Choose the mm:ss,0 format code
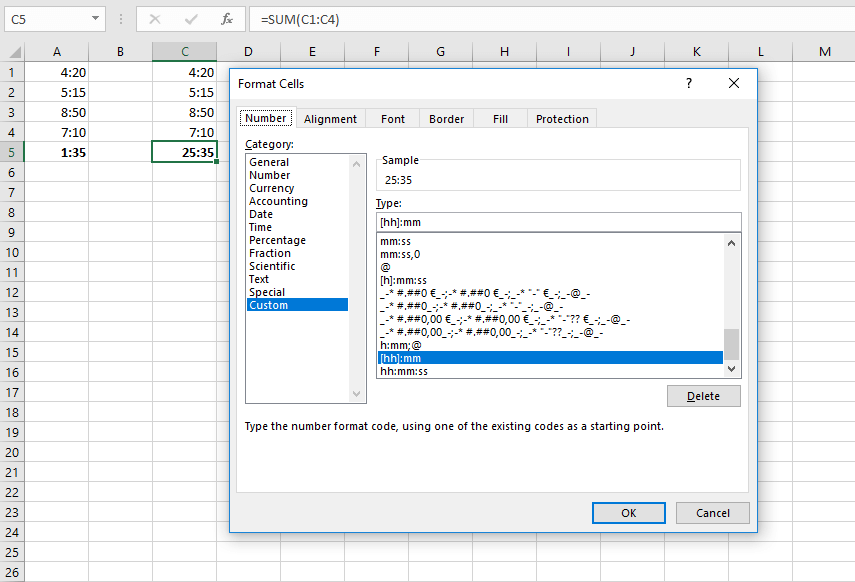Screen dimensions: 855x582 (x=550, y=254)
